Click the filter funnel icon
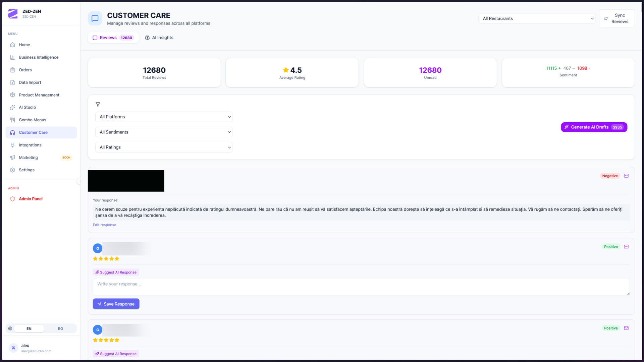644x362 pixels. (x=98, y=104)
